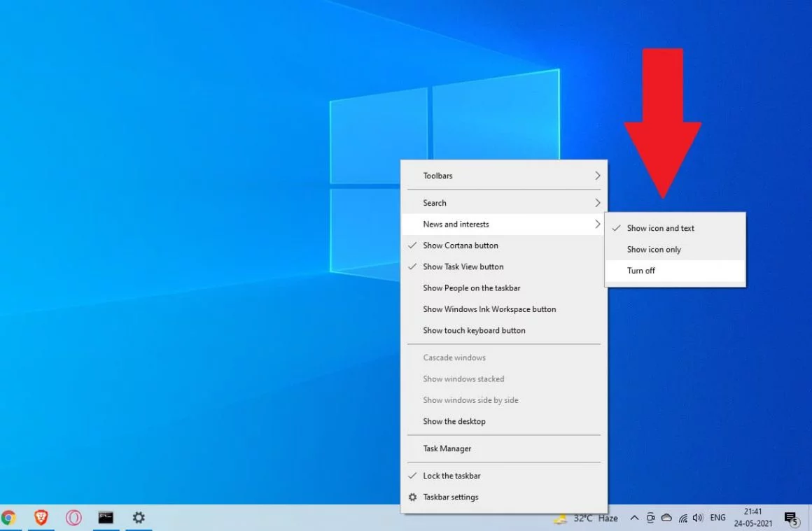The height and width of the screenshot is (531, 812).
Task: Open the Action Center notification icon
Action: pos(791,518)
